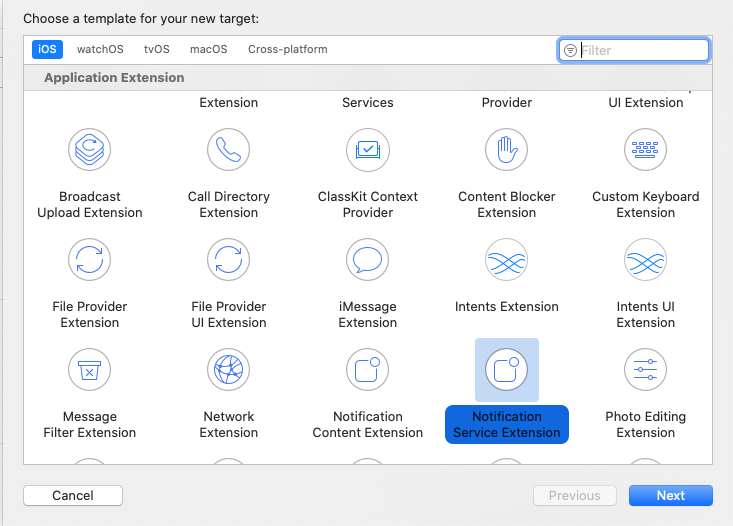Show macOS templates tab
Viewport: 733px width, 526px height.
pos(208,49)
